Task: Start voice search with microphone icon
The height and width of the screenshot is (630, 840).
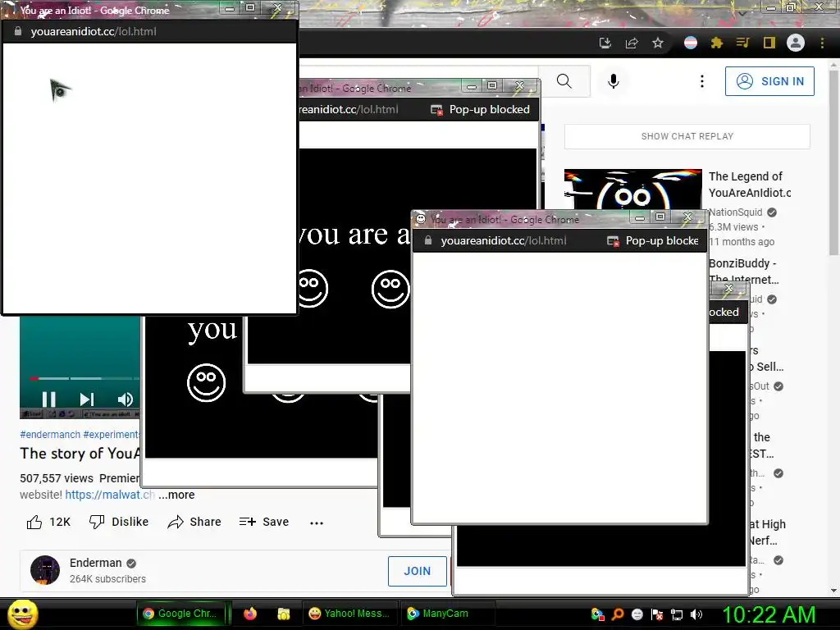Action: 614,81
